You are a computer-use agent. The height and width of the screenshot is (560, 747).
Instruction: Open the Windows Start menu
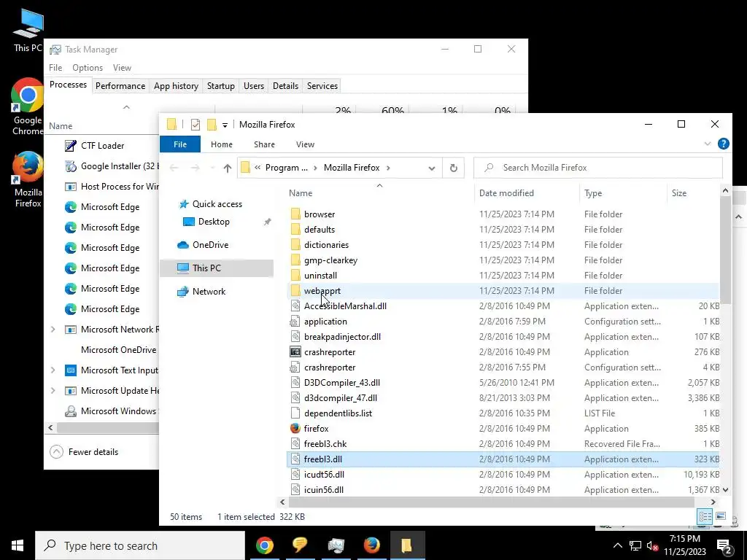[x=18, y=545]
